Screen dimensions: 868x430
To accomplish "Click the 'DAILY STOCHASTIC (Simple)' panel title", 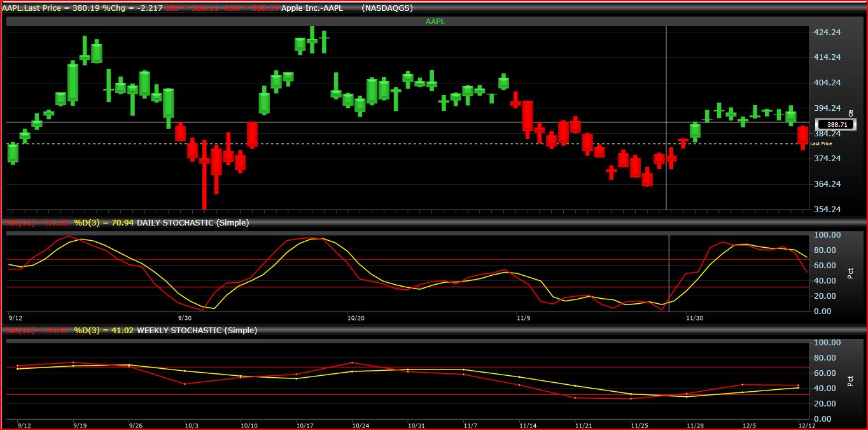I will (193, 223).
